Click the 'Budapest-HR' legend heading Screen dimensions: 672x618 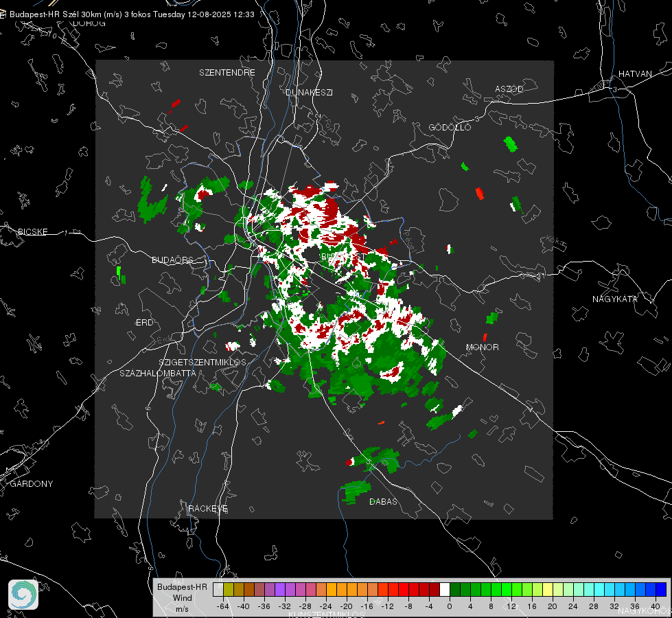pyautogui.click(x=182, y=587)
